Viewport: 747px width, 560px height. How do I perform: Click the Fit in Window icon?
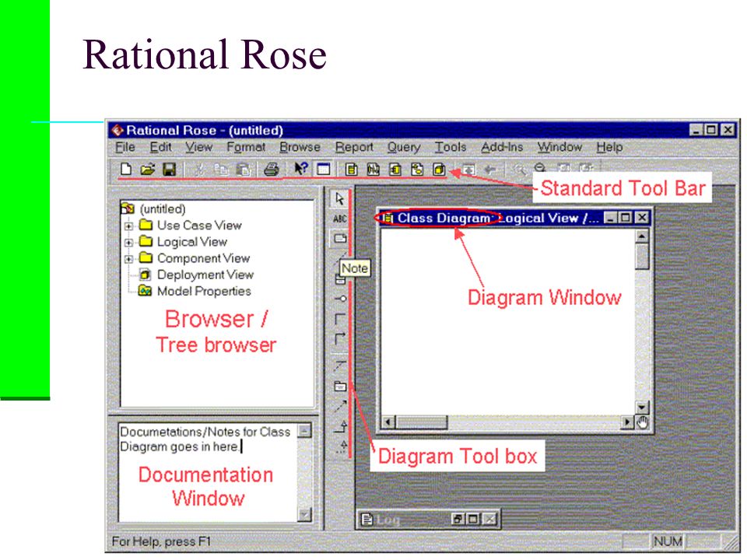click(x=563, y=167)
